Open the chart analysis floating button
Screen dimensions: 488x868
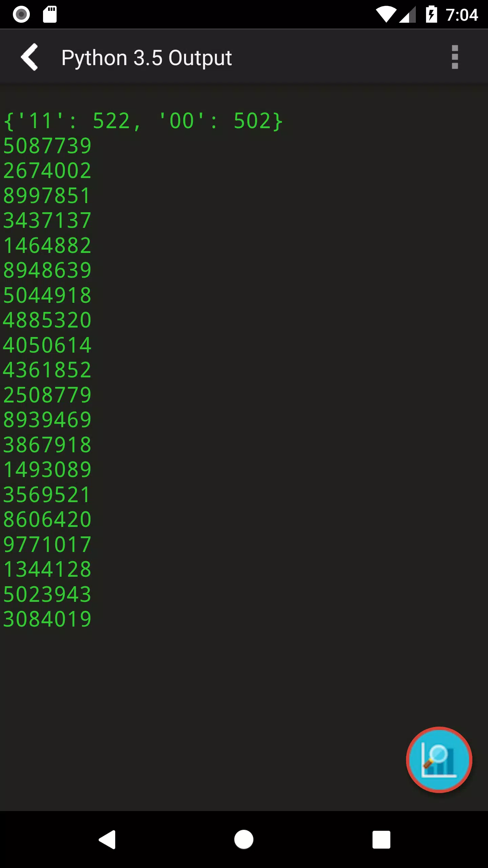[x=439, y=760]
